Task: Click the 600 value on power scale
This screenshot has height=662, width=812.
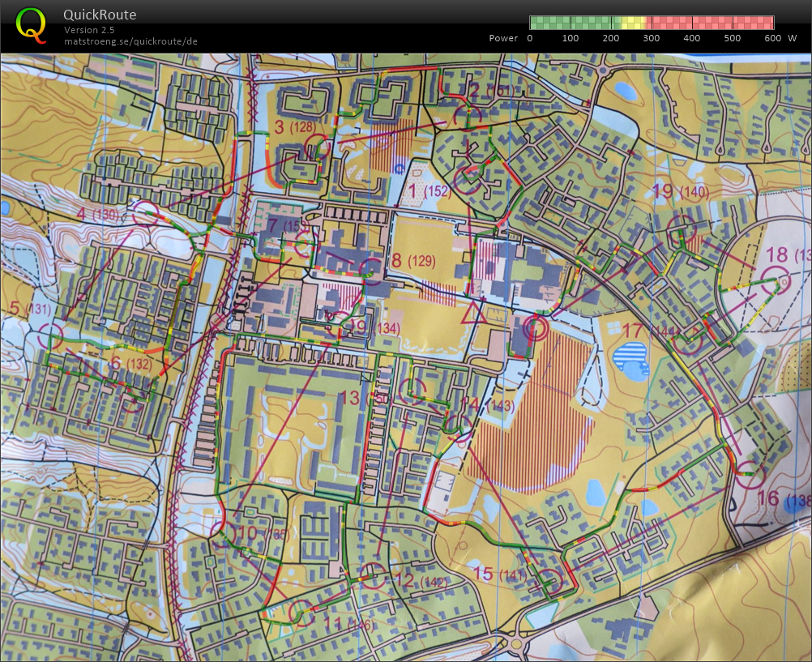Action: click(772, 38)
